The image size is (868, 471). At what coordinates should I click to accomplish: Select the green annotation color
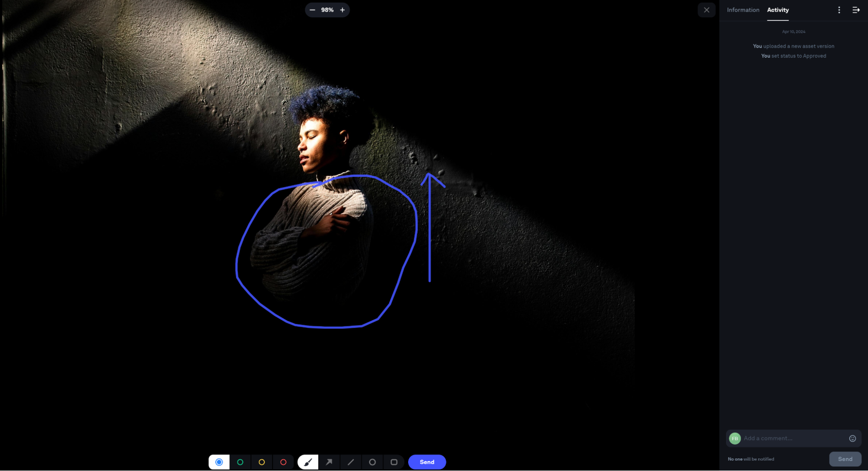coord(240,462)
